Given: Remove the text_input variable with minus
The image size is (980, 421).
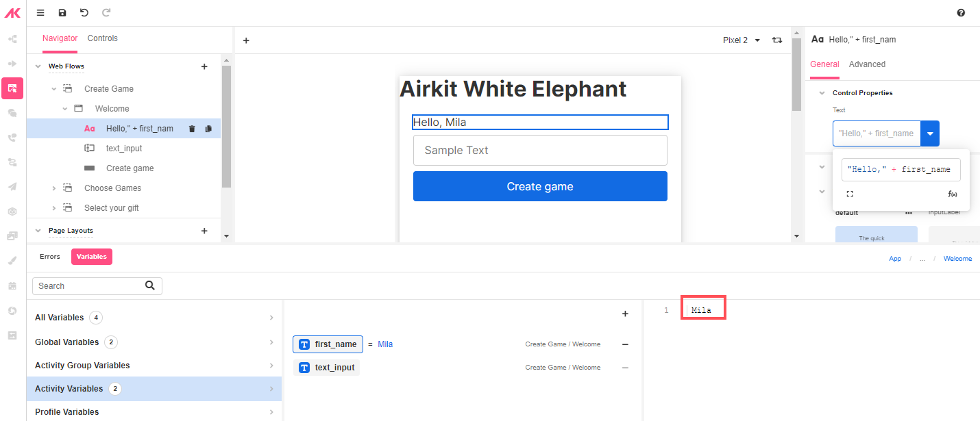Looking at the screenshot, I should click(625, 368).
